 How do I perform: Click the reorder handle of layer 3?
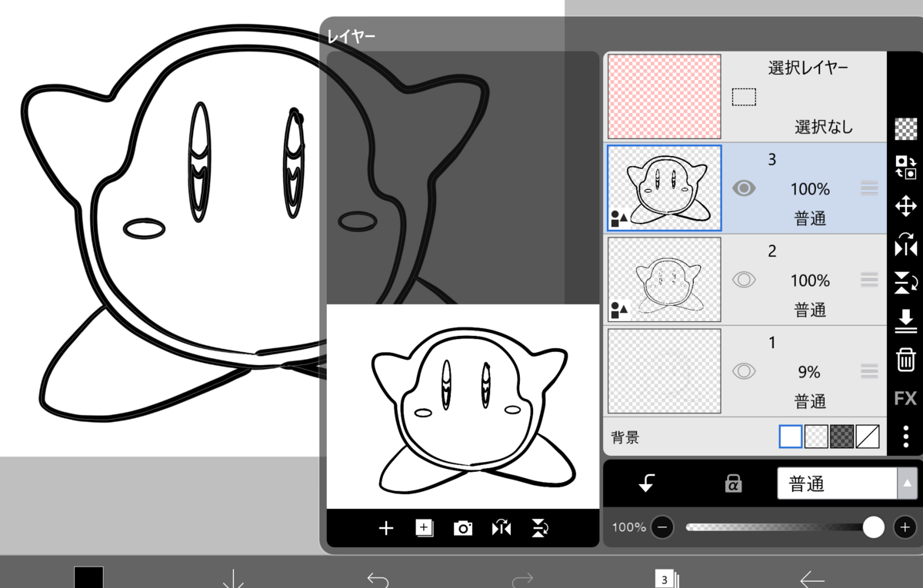(x=869, y=188)
